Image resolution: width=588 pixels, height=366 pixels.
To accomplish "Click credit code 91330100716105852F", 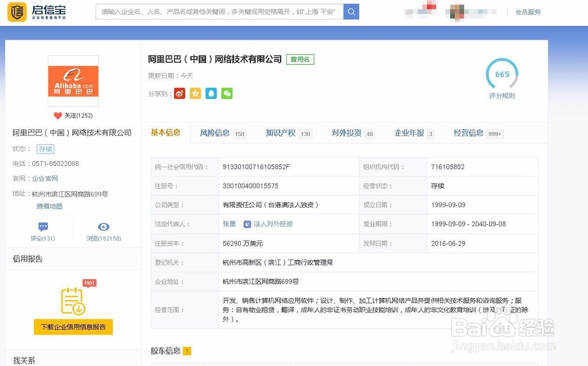I will [x=256, y=167].
